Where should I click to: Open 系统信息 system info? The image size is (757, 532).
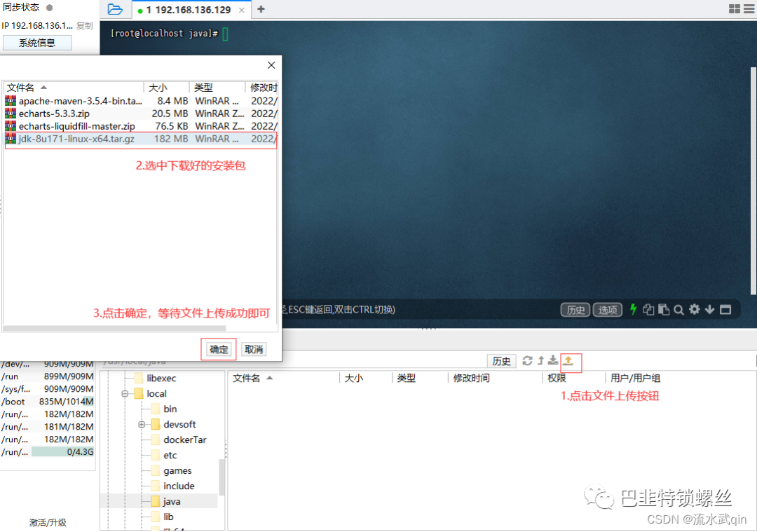click(37, 43)
